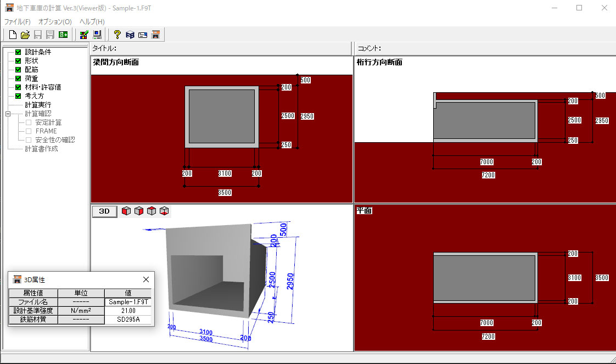Open the ヘルプ(H) menu
Viewport: 616px width, 364px height.
pyautogui.click(x=92, y=21)
